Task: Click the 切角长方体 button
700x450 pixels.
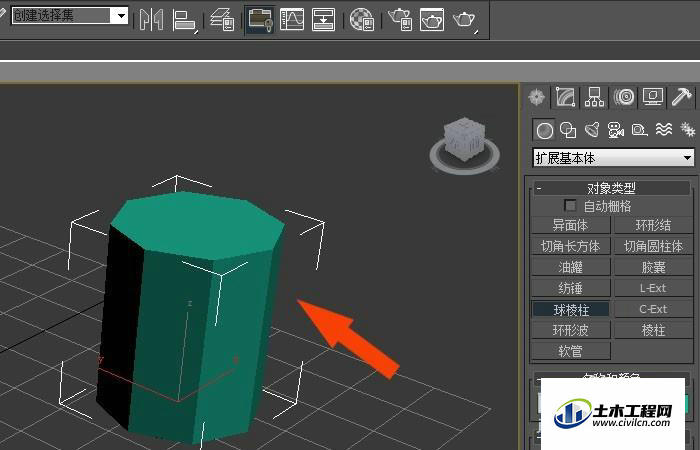Action: pyautogui.click(x=571, y=246)
